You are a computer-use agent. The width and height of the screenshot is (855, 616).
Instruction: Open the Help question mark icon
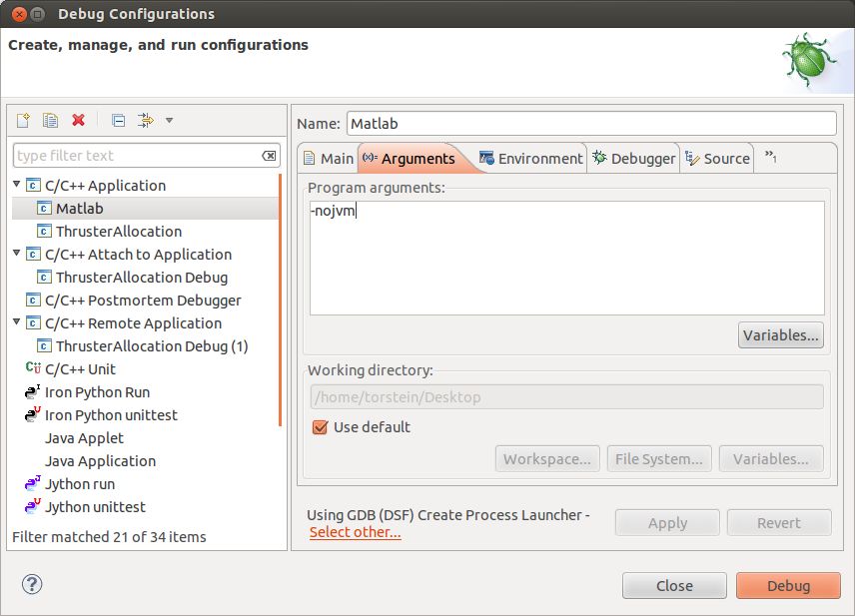click(x=32, y=584)
